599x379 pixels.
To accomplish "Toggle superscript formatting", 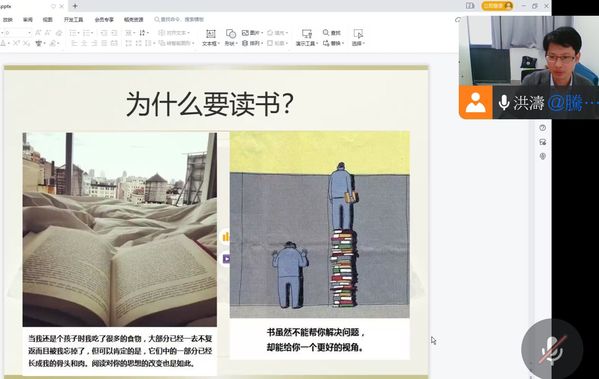I will point(16,43).
